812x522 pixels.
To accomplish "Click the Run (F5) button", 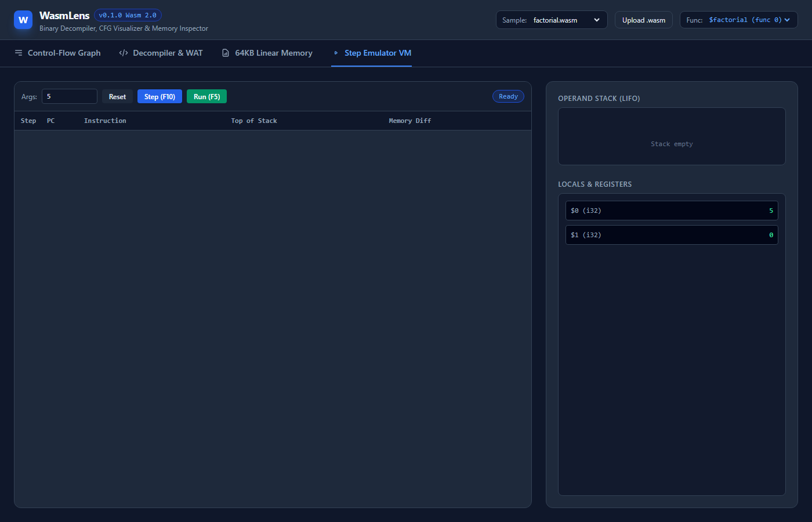I will pos(206,96).
